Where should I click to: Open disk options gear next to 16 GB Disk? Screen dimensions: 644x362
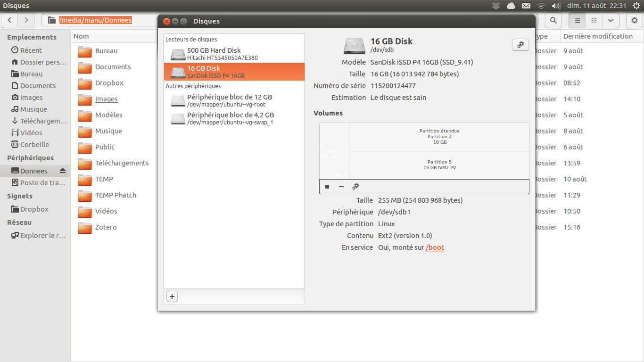point(520,45)
